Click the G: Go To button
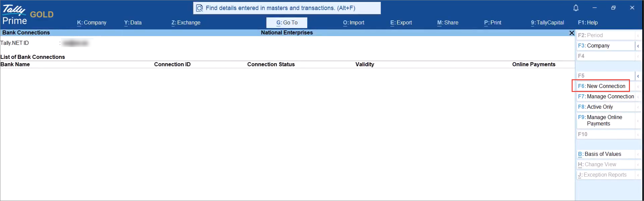The height and width of the screenshot is (201, 644). [287, 23]
